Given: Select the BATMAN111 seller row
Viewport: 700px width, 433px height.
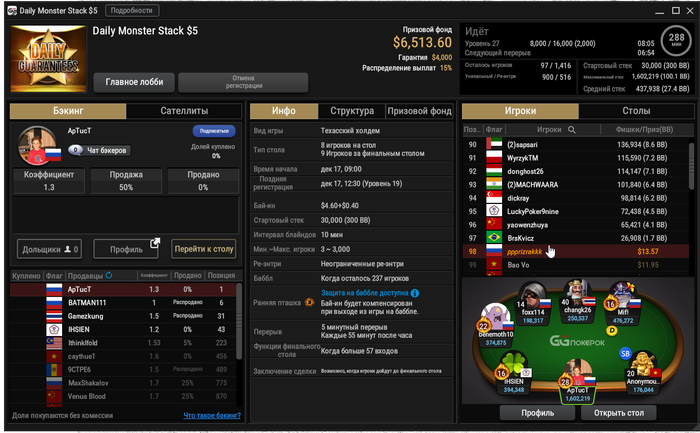Looking at the screenshot, I should [123, 303].
